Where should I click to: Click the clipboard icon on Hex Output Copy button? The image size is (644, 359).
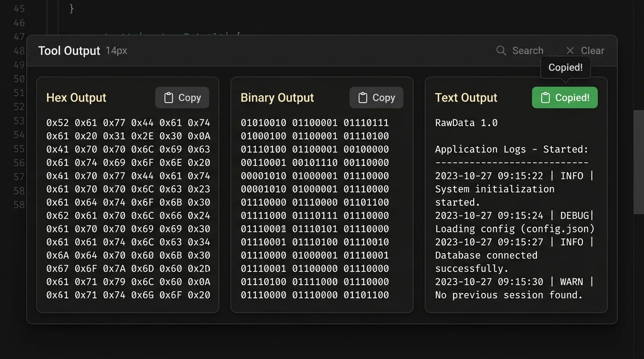tap(168, 97)
